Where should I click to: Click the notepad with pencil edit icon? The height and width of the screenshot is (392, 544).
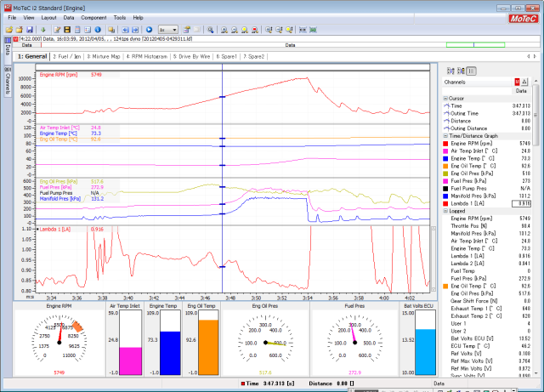point(57,30)
